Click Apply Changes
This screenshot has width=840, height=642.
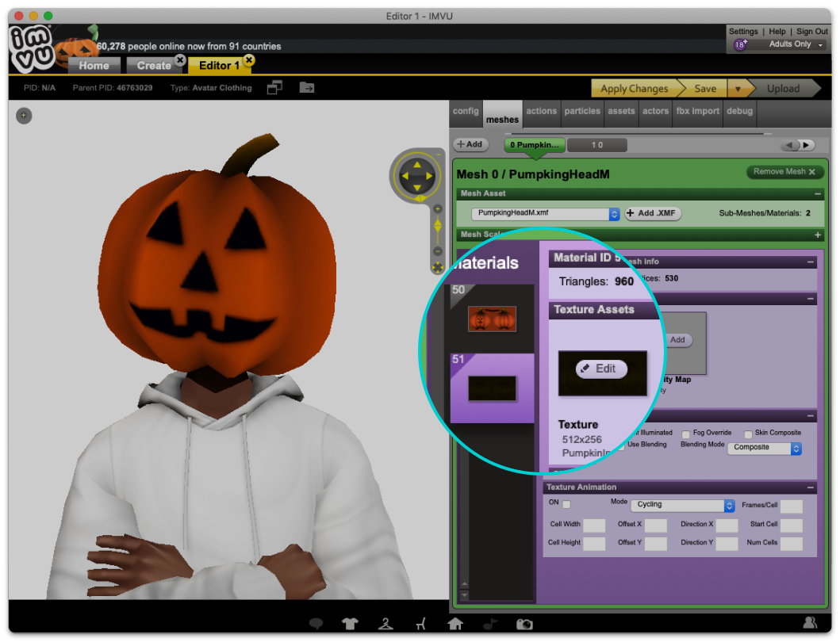coord(635,88)
